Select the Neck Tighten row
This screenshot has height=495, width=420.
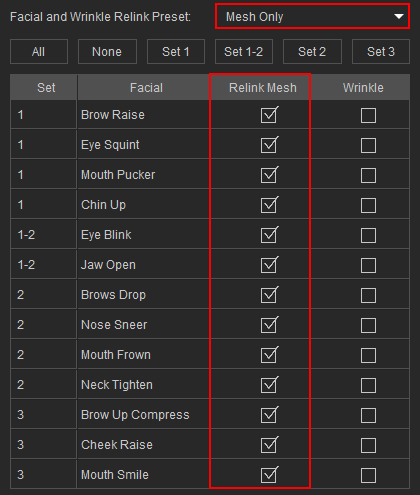coord(210,385)
